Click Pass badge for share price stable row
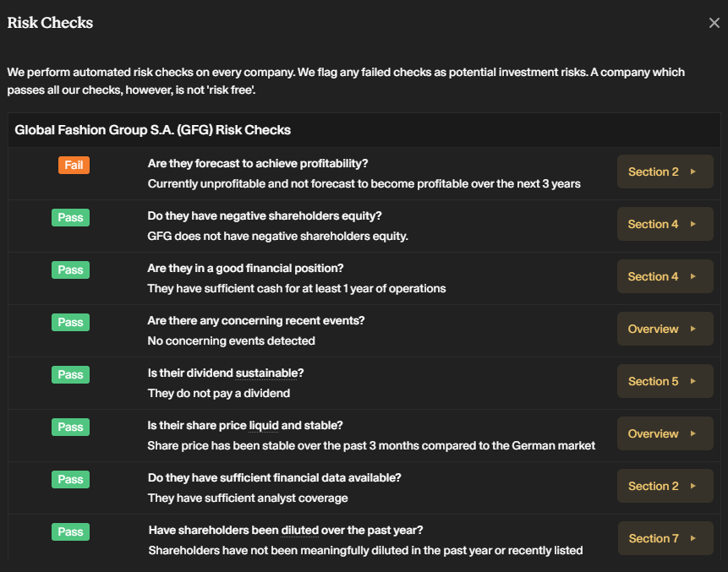Image resolution: width=728 pixels, height=572 pixels. tap(70, 428)
